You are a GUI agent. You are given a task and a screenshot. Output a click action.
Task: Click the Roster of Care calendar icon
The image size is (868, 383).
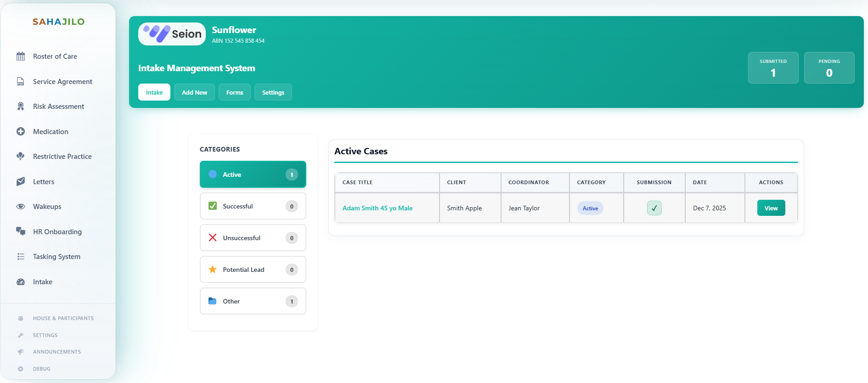pyautogui.click(x=21, y=56)
